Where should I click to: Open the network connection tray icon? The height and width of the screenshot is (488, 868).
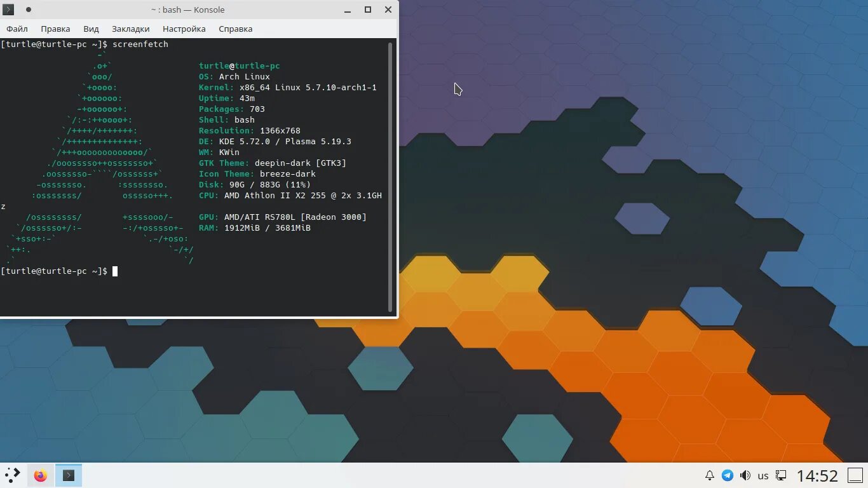pyautogui.click(x=781, y=475)
